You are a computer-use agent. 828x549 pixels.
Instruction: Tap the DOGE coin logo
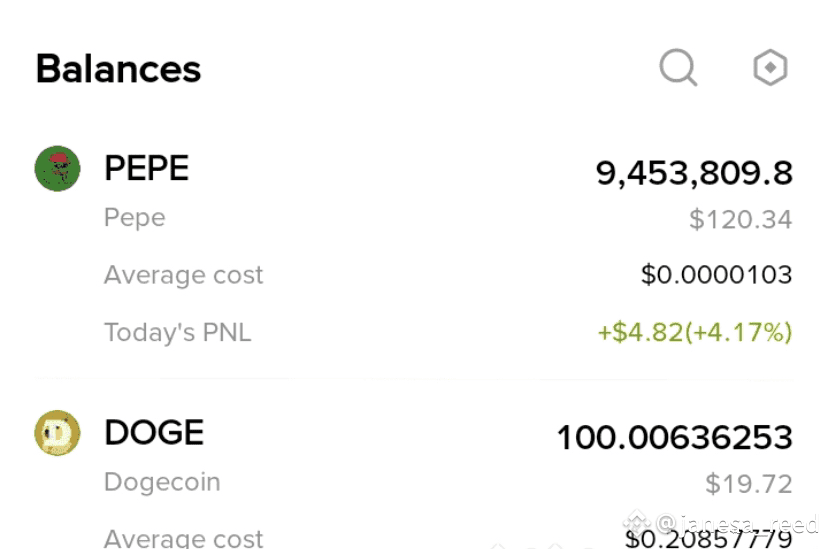[58, 433]
